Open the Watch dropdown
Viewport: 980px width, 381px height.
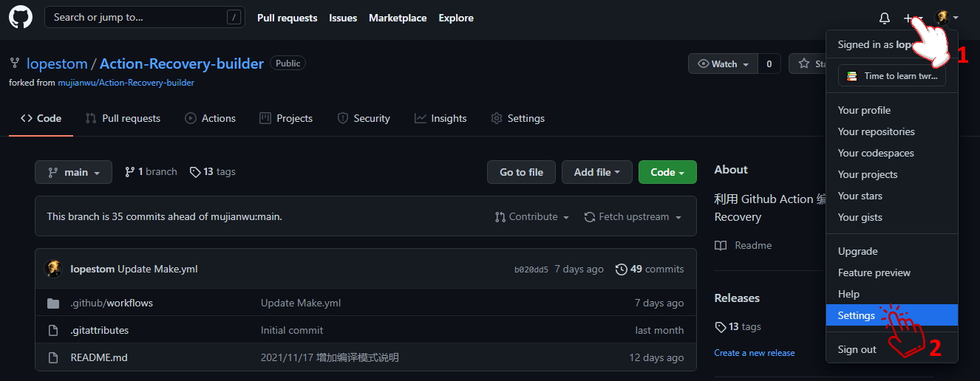[724, 63]
